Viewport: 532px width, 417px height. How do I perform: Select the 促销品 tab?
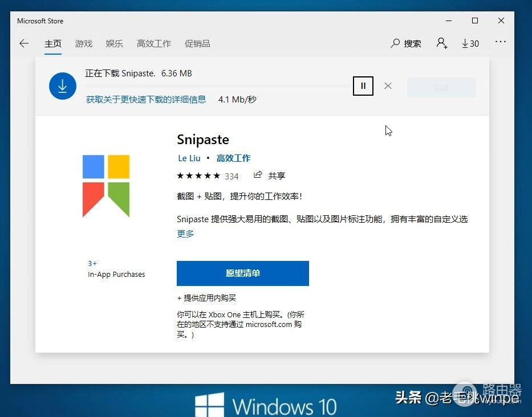197,44
